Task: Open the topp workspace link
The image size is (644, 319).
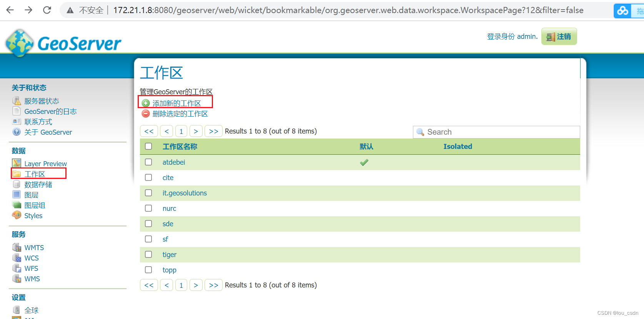Action: tap(170, 270)
